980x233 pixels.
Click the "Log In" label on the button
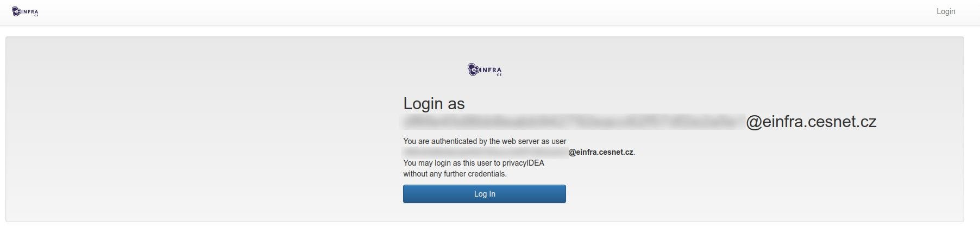pyautogui.click(x=485, y=194)
